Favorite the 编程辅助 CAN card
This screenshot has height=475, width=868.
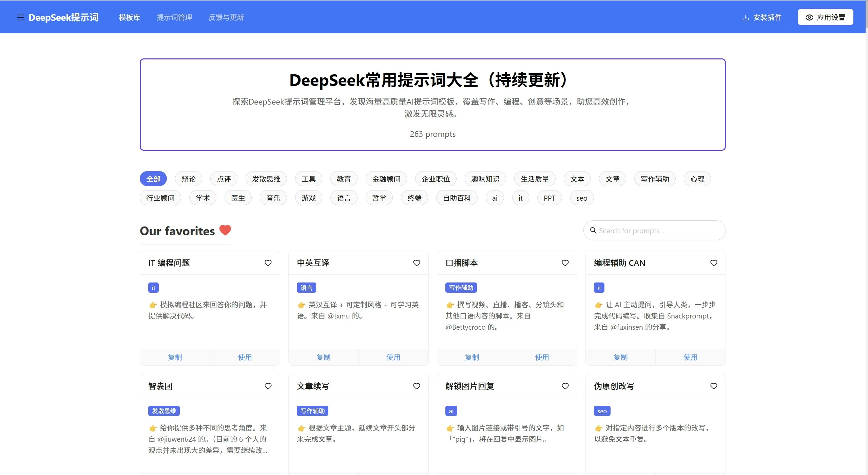click(x=714, y=263)
